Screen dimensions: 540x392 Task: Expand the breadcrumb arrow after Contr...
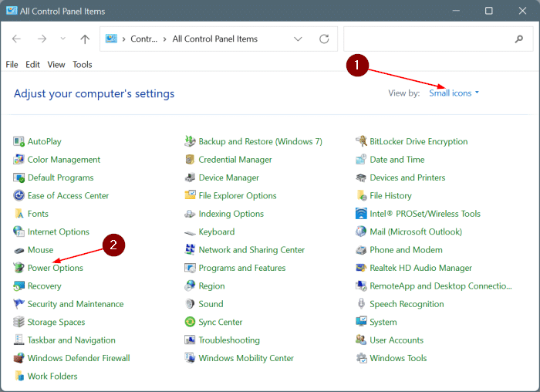click(165, 39)
